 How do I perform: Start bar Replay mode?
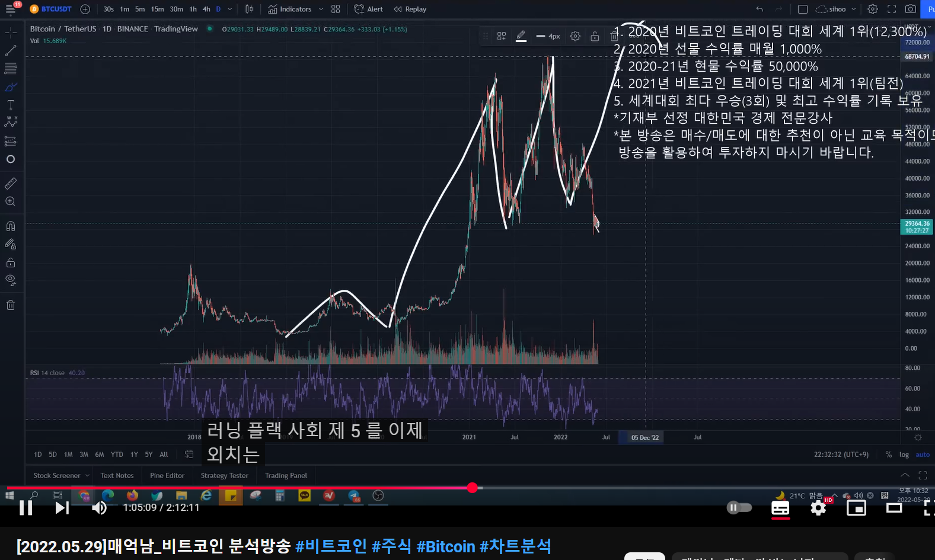[x=410, y=9]
